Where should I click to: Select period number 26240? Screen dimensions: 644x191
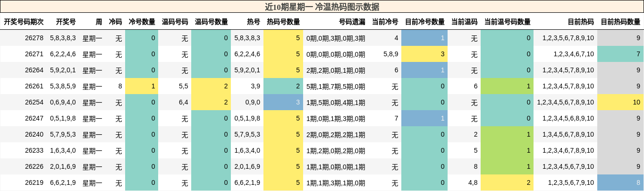pos(34,134)
